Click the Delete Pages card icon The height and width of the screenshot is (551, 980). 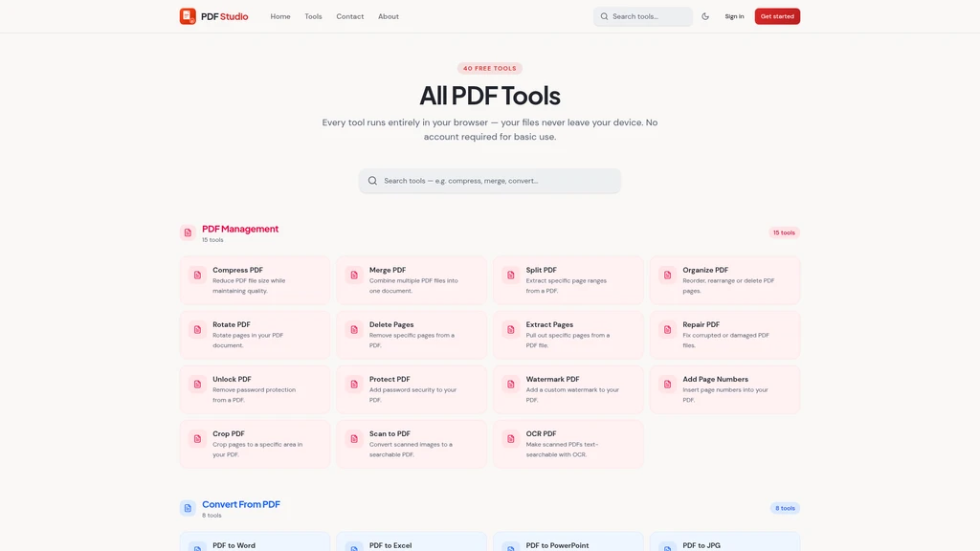[354, 329]
